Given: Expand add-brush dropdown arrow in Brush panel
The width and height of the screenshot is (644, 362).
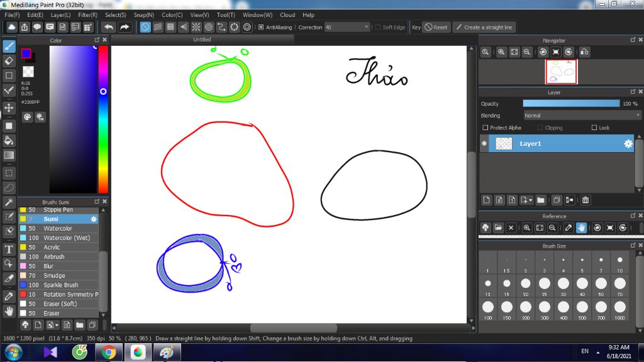Looking at the screenshot, I should pyautogui.click(x=57, y=326).
